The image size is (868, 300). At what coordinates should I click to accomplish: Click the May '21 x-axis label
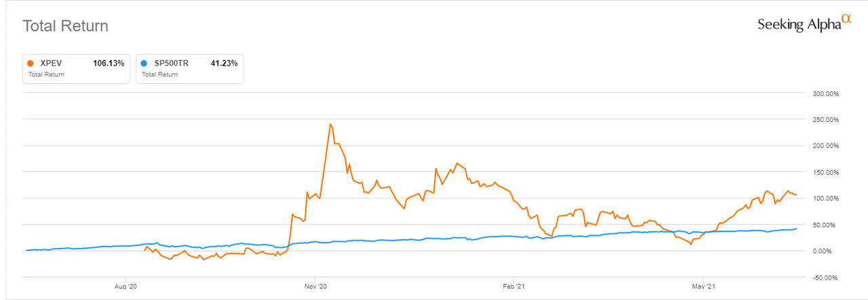pos(704,286)
